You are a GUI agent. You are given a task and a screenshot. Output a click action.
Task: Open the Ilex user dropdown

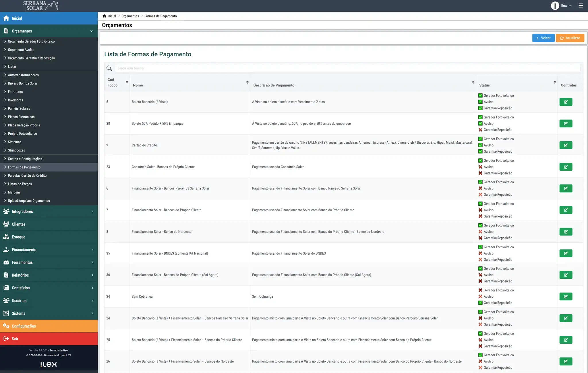tap(561, 6)
